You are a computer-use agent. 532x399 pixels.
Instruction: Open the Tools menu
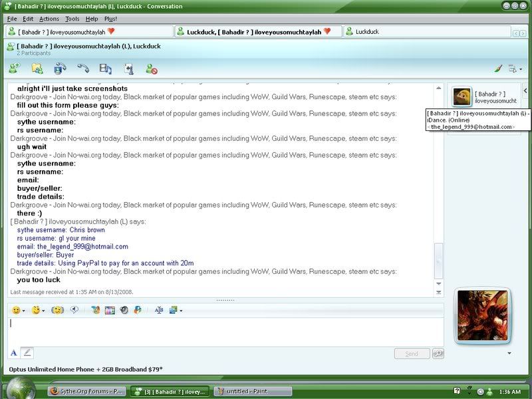(72, 19)
